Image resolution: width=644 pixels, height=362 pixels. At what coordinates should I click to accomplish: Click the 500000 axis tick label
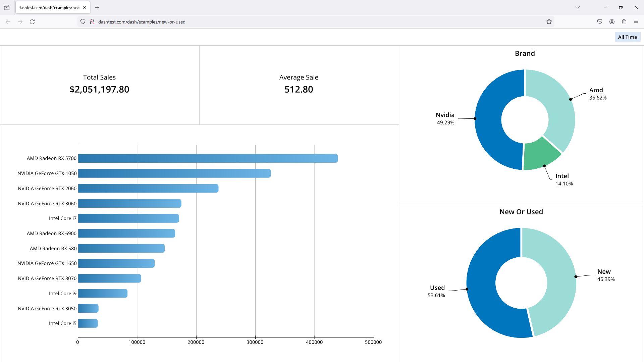click(373, 342)
